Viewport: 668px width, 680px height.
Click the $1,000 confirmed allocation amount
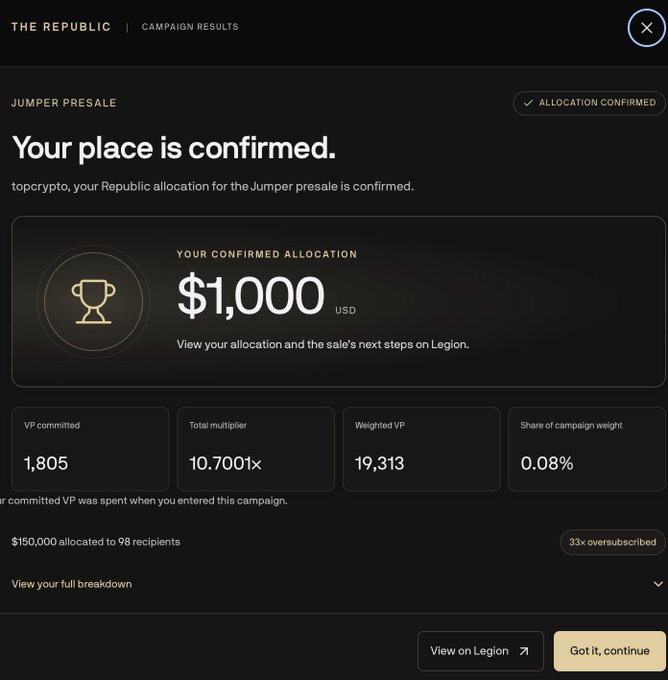pos(251,295)
